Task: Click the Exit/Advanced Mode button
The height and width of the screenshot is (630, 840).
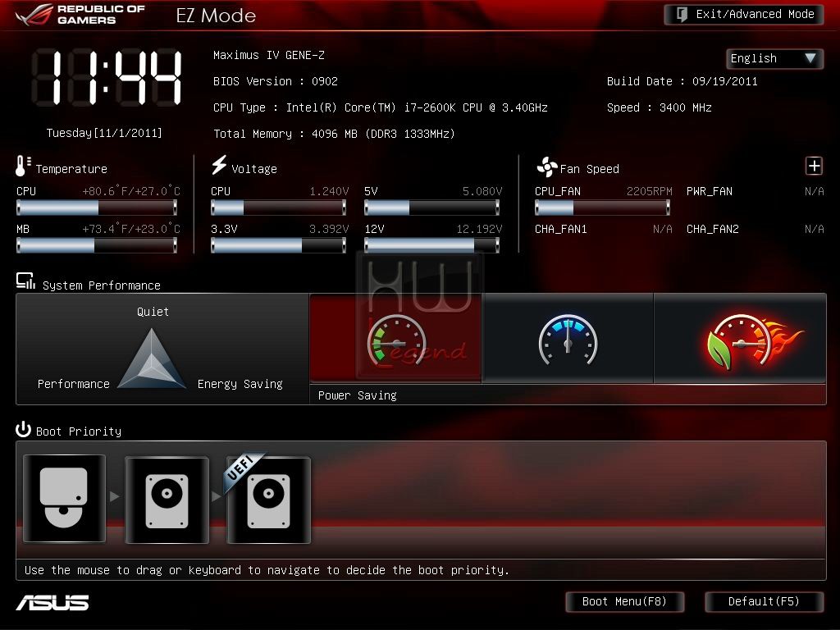Action: [x=743, y=15]
